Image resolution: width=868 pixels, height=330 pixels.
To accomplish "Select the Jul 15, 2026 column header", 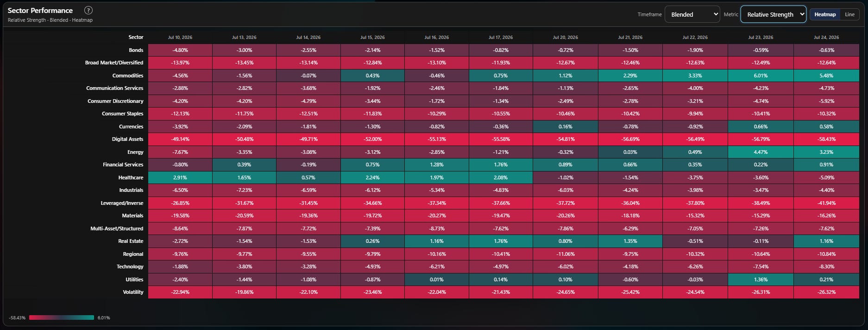I will pyautogui.click(x=372, y=37).
